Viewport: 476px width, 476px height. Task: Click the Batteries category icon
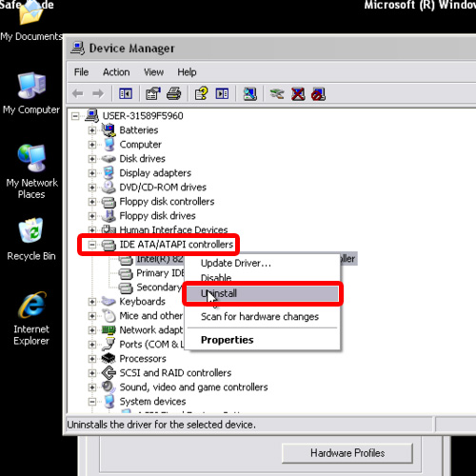pyautogui.click(x=109, y=129)
